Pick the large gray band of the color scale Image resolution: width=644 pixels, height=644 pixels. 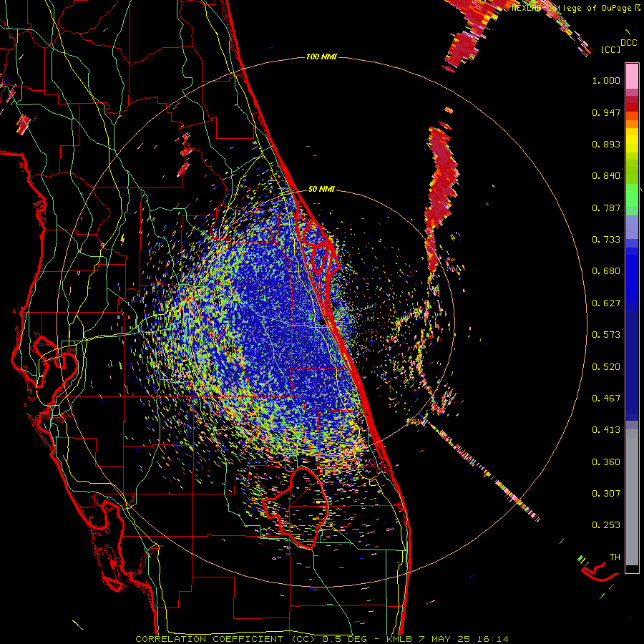coord(632,497)
